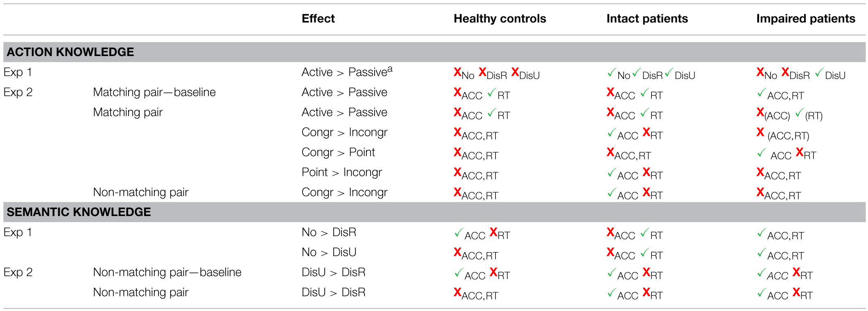Click the red X beside DisU in Healthy controls, Active > Passive footnote row
The width and height of the screenshot is (868, 311).
(x=515, y=72)
